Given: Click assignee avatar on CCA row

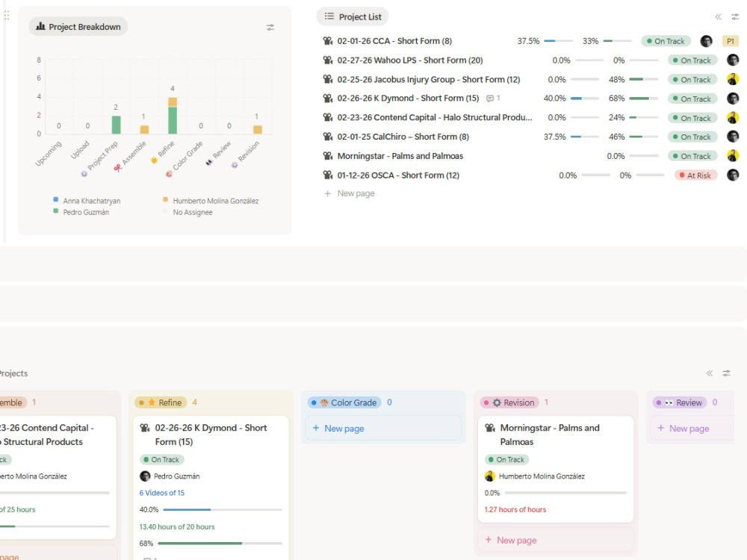Looking at the screenshot, I should click(707, 41).
